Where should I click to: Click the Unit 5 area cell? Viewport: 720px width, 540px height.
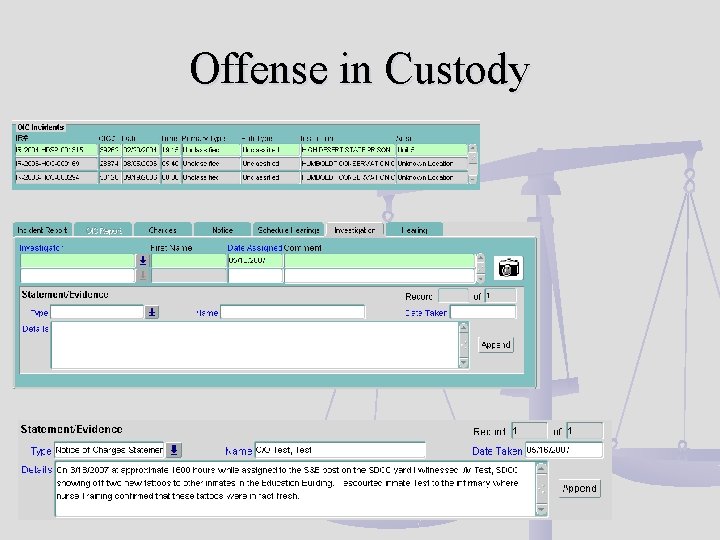(432, 150)
